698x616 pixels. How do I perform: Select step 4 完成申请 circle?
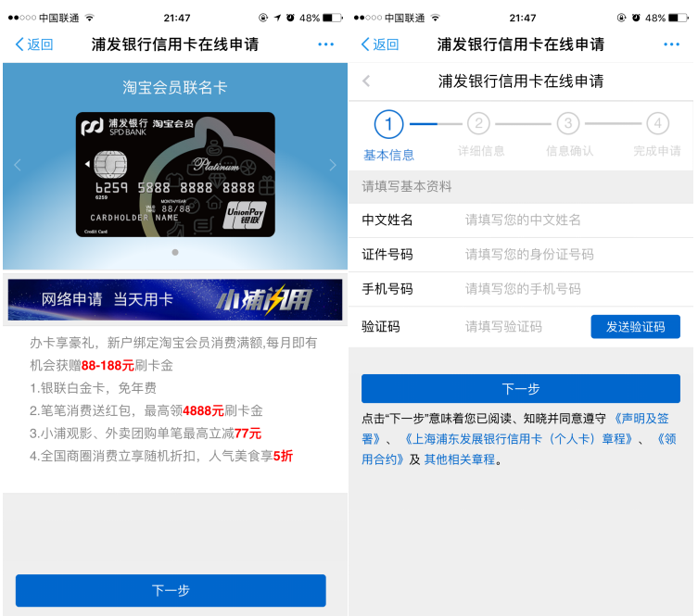pos(658,123)
